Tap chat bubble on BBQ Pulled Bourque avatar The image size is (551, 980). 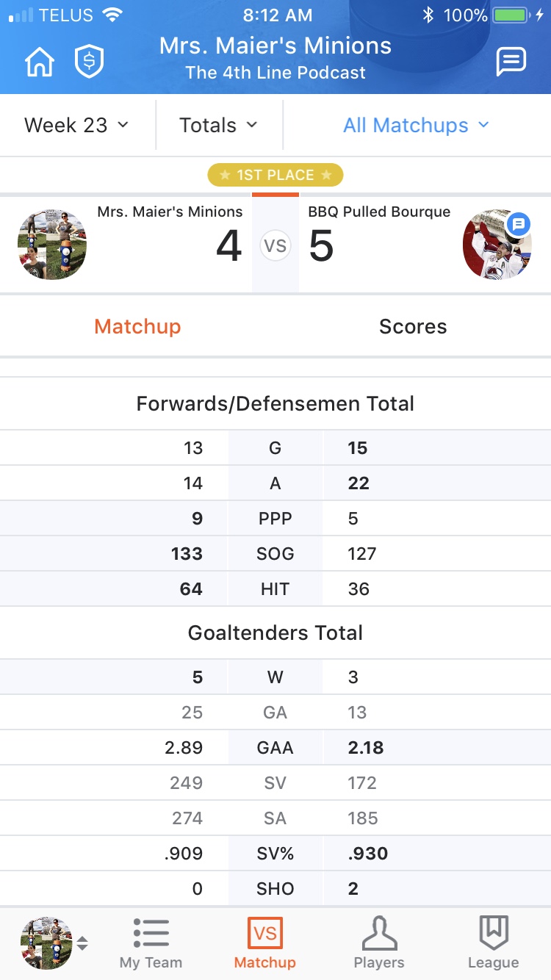click(x=519, y=224)
